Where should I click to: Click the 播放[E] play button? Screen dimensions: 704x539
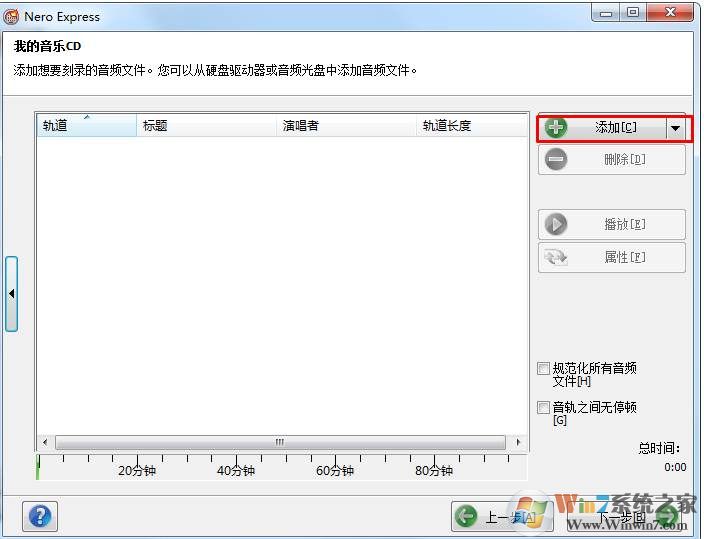[x=612, y=224]
